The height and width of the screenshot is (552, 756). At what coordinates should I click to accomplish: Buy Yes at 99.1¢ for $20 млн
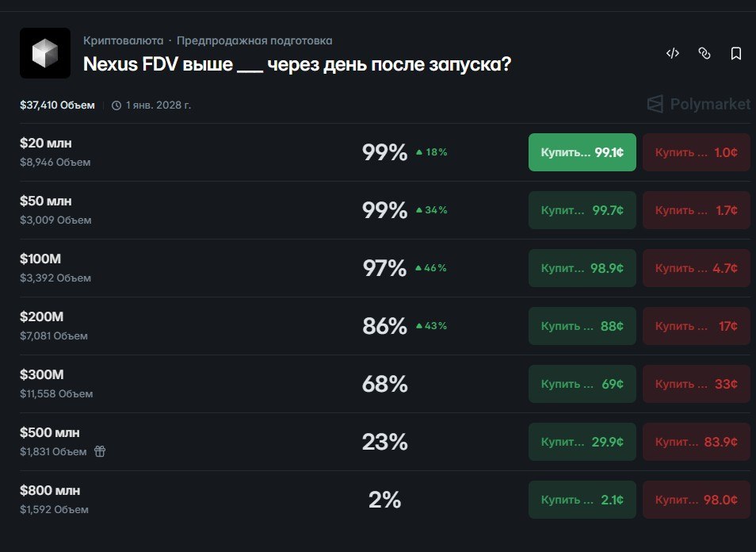pyautogui.click(x=582, y=152)
